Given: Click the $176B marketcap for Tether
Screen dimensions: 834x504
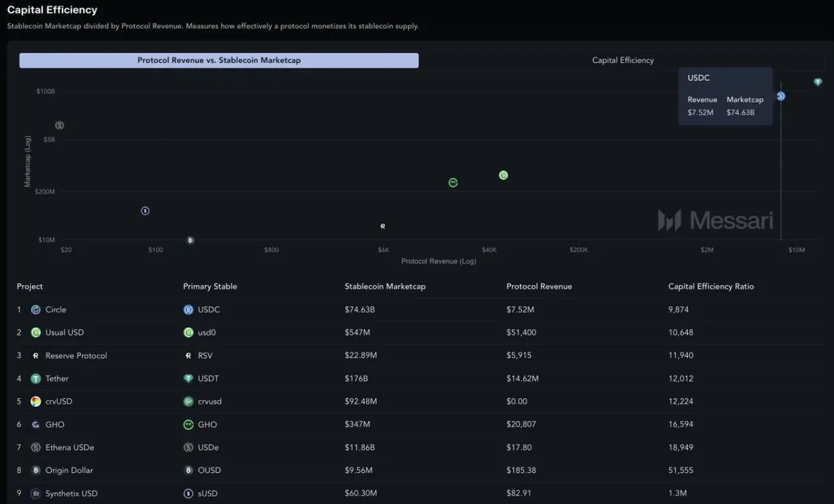Looking at the screenshot, I should tap(356, 379).
